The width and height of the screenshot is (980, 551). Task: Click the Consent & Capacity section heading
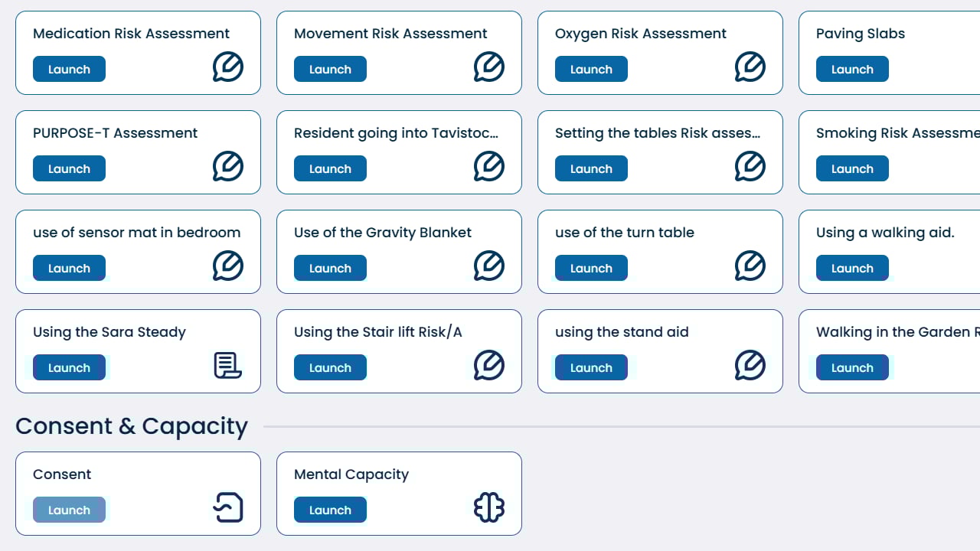[132, 426]
